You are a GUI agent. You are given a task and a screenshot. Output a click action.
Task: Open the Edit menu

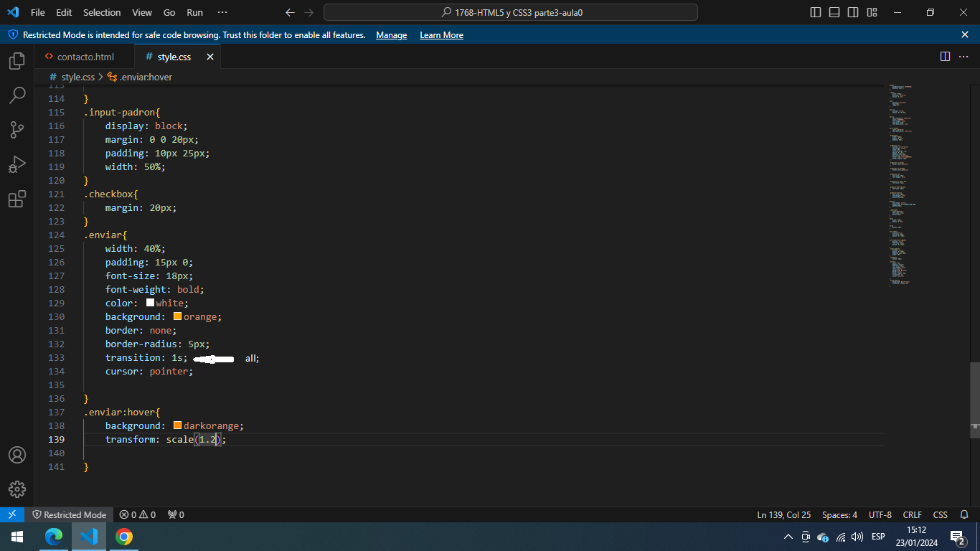pyautogui.click(x=64, y=12)
